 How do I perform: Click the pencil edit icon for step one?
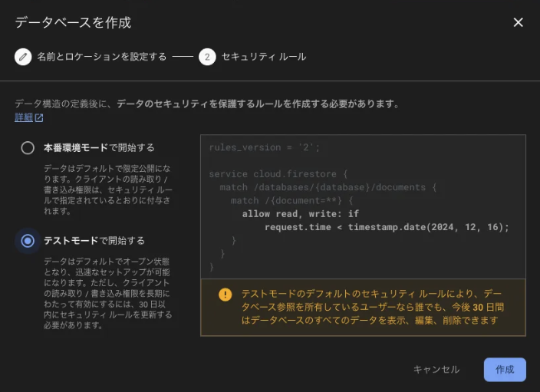coord(23,57)
